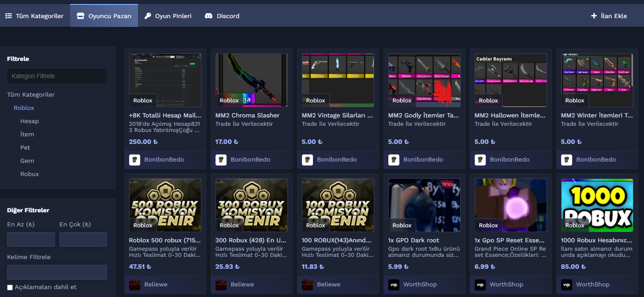This screenshot has width=644, height=297.
Task: Click BonibonBedo avatar under MM2 Winter İtemleri
Action: (566, 160)
